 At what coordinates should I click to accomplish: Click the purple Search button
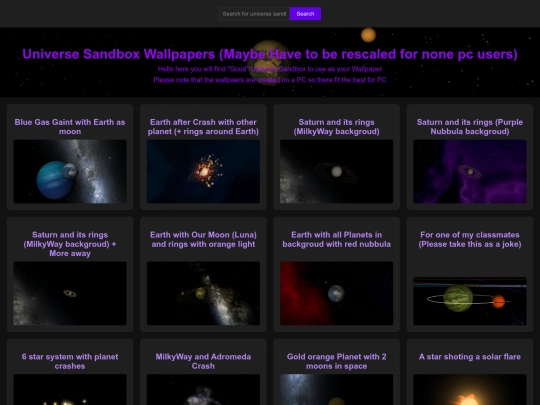[x=305, y=14]
